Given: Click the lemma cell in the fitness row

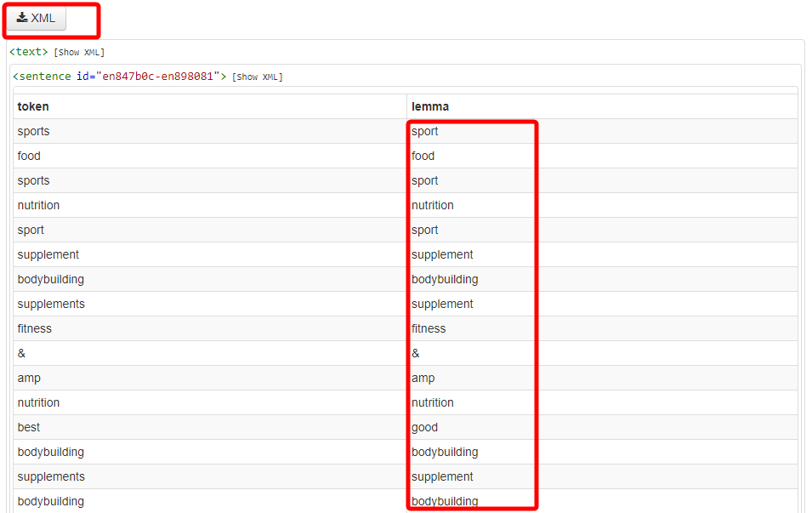Looking at the screenshot, I should (x=602, y=328).
